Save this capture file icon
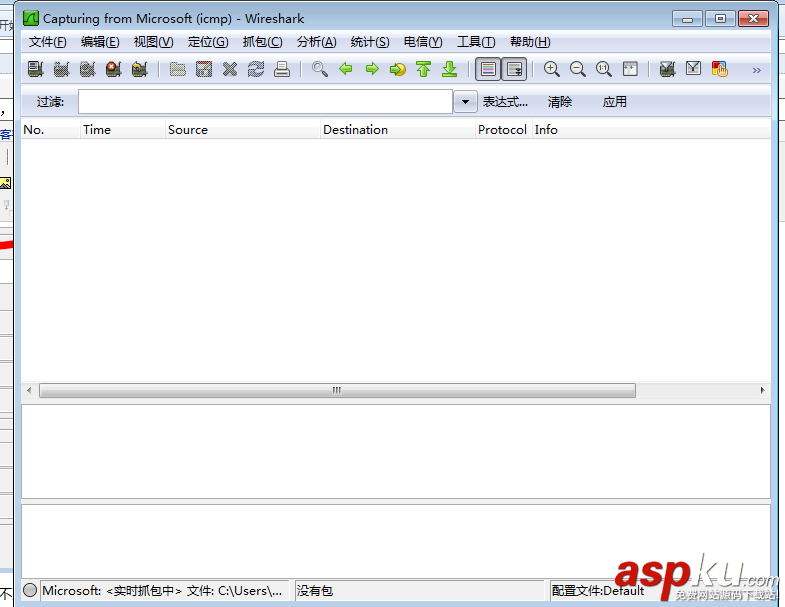The width and height of the screenshot is (785, 607). click(x=204, y=69)
